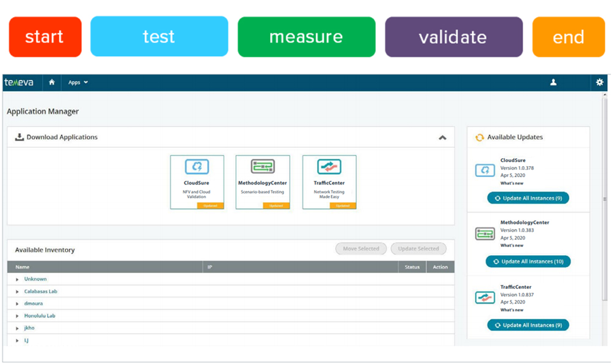Open the Apps dropdown menu
612x364 pixels.
pos(78,82)
